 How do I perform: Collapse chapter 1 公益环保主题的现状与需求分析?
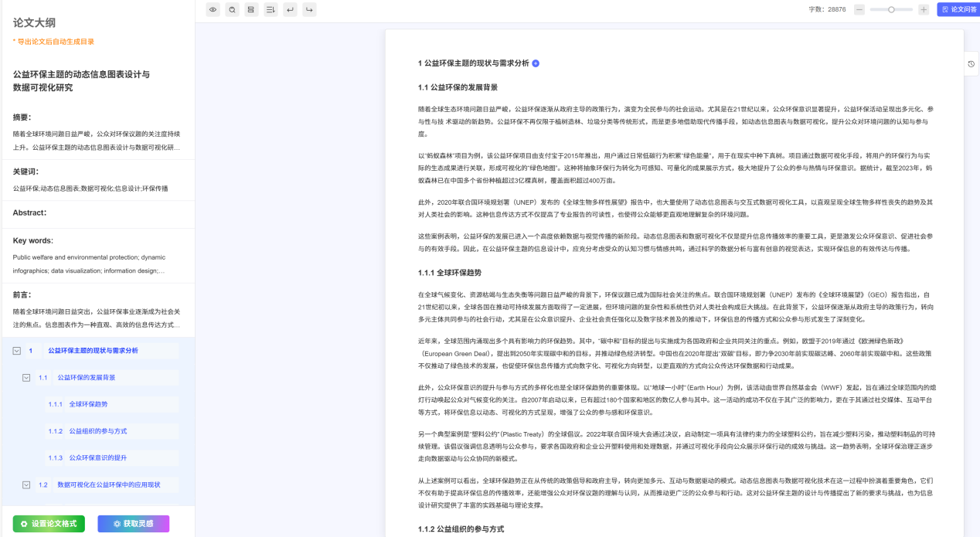[16, 351]
